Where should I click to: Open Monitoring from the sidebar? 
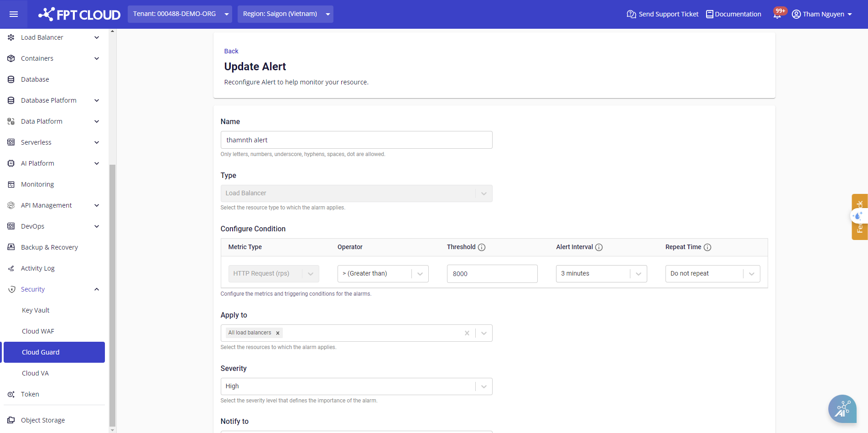[x=37, y=184]
